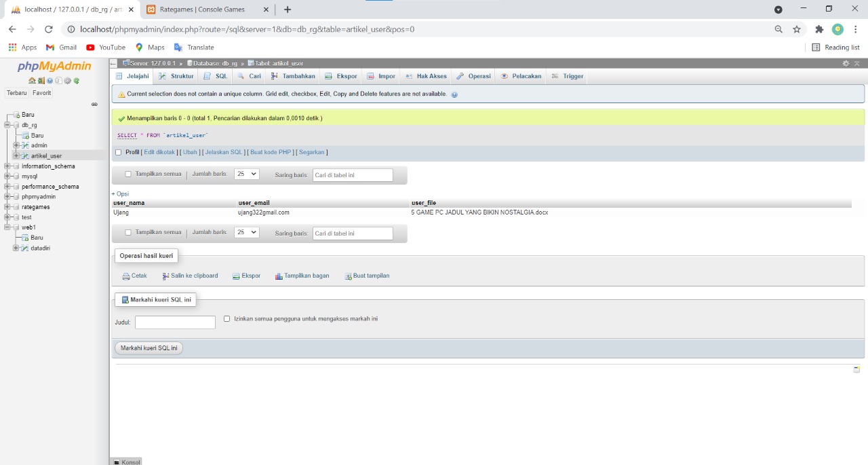Screen dimensions: 868x465
Task: Tick Izinkan semua pengguna bookmark checkbox
Action: (227, 318)
